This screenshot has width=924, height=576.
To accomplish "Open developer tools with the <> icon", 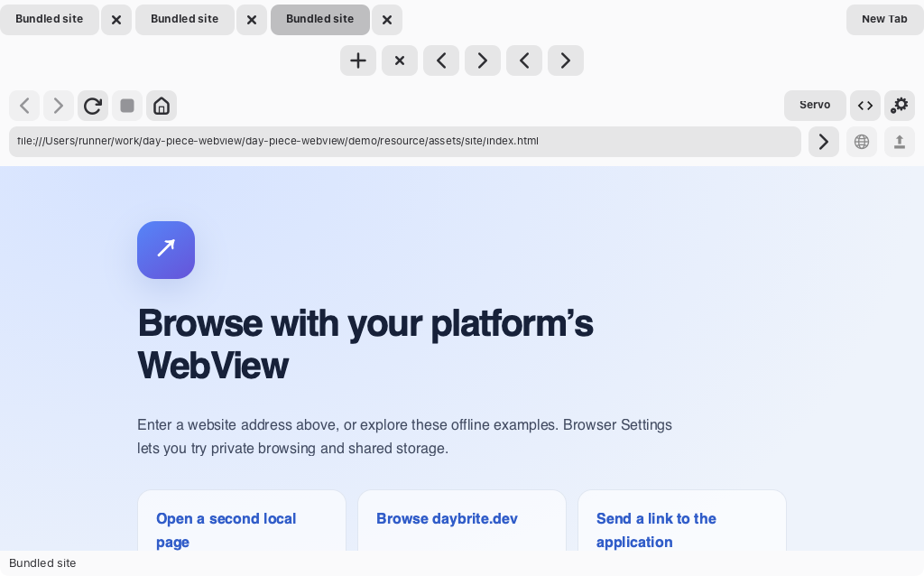I will [865, 106].
